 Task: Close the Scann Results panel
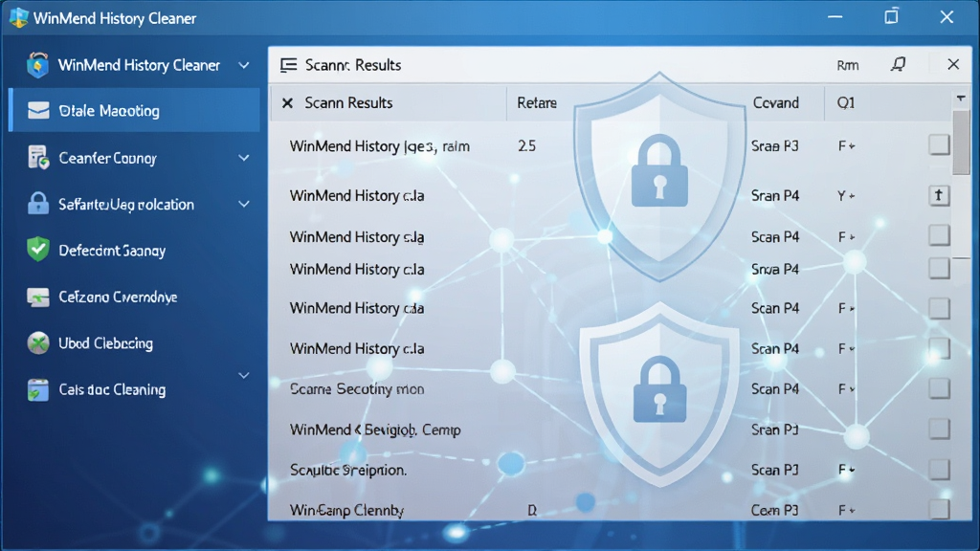pos(953,64)
